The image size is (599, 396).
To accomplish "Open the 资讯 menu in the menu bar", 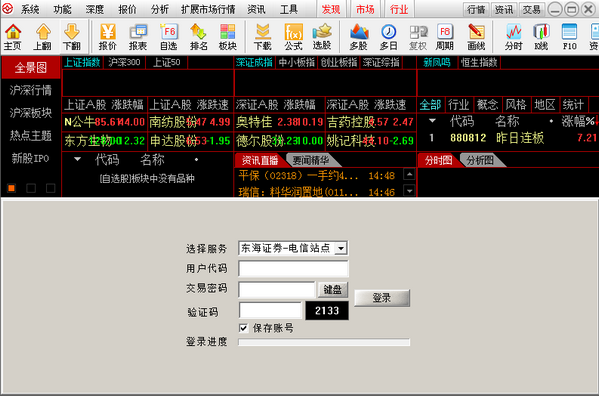I will (256, 9).
